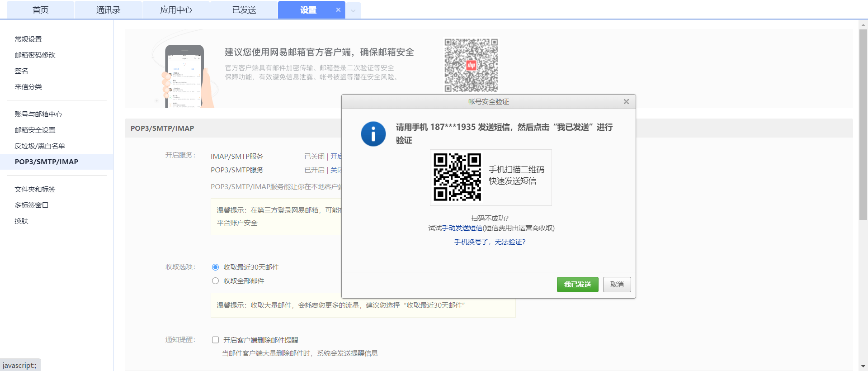This screenshot has width=868, height=371.
Task: Open 文件夹和标签 settings
Action: [35, 189]
